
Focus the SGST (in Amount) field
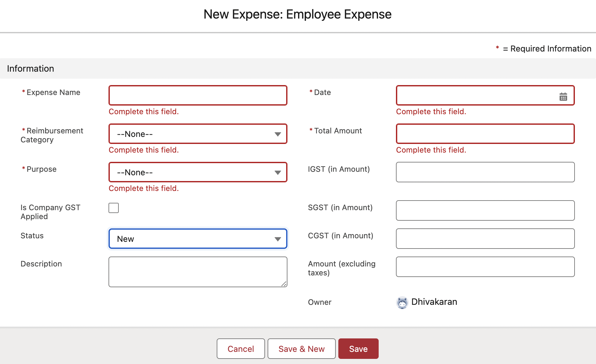(x=485, y=211)
